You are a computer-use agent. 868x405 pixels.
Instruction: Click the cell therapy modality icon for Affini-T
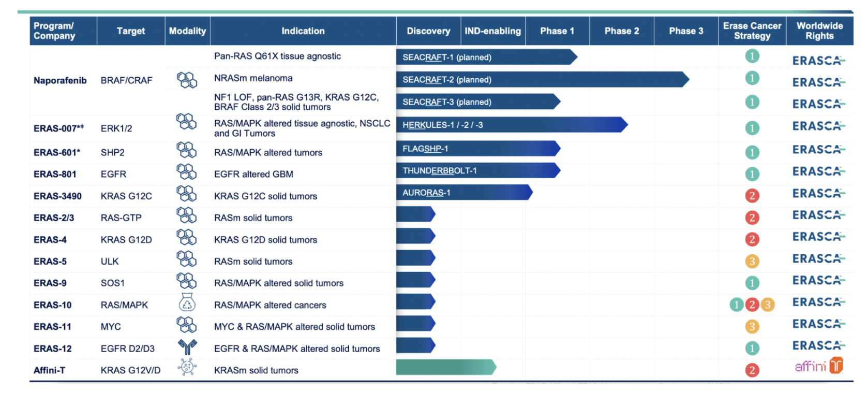(x=187, y=367)
